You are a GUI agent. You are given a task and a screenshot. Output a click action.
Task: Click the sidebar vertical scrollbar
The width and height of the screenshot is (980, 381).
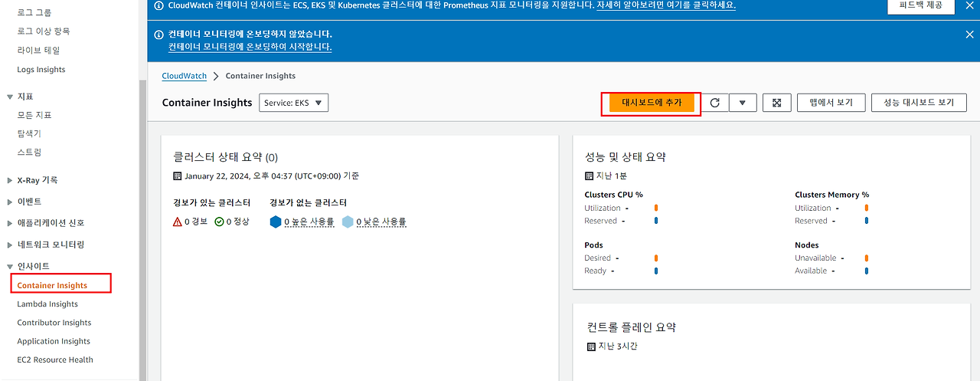point(142,230)
